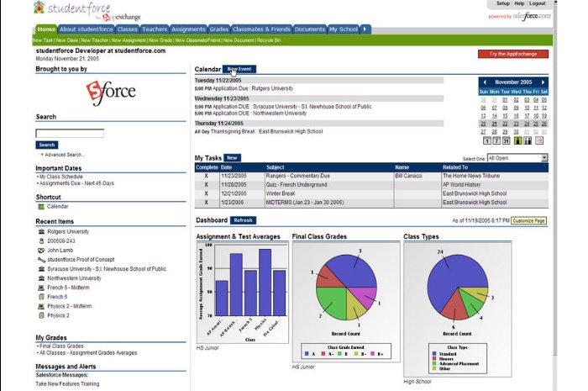Click the green B swatch in grade legend
The height and width of the screenshot is (391, 588).
(x=339, y=354)
